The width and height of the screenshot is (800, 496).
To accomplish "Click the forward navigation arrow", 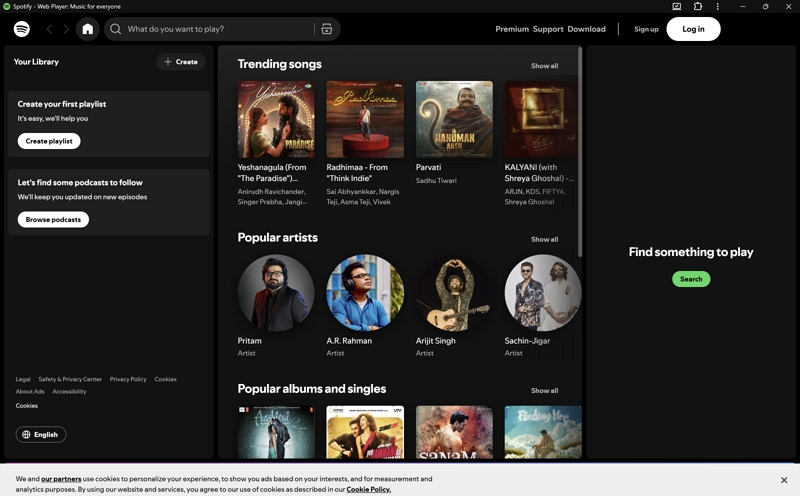I will pos(66,29).
